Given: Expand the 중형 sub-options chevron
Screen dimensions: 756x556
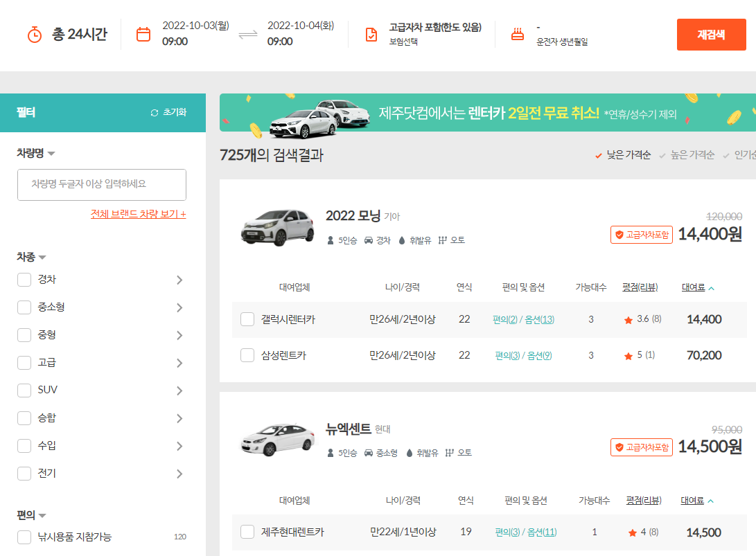Looking at the screenshot, I should [x=179, y=335].
